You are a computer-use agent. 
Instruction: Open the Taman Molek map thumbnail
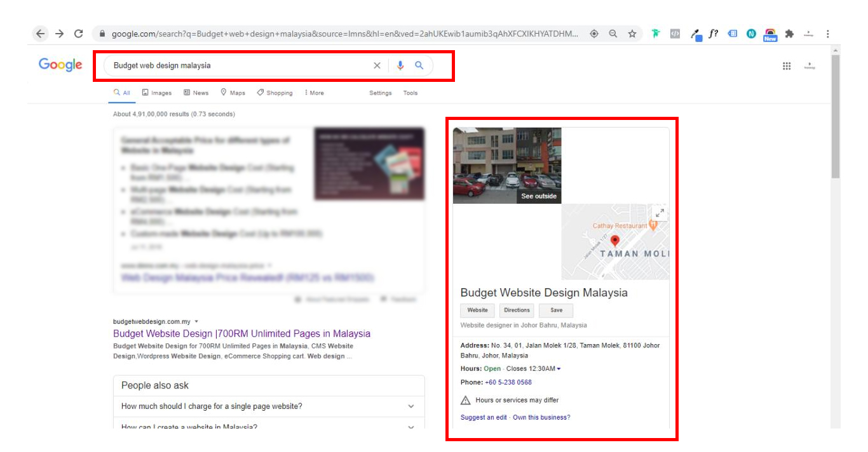tap(615, 242)
